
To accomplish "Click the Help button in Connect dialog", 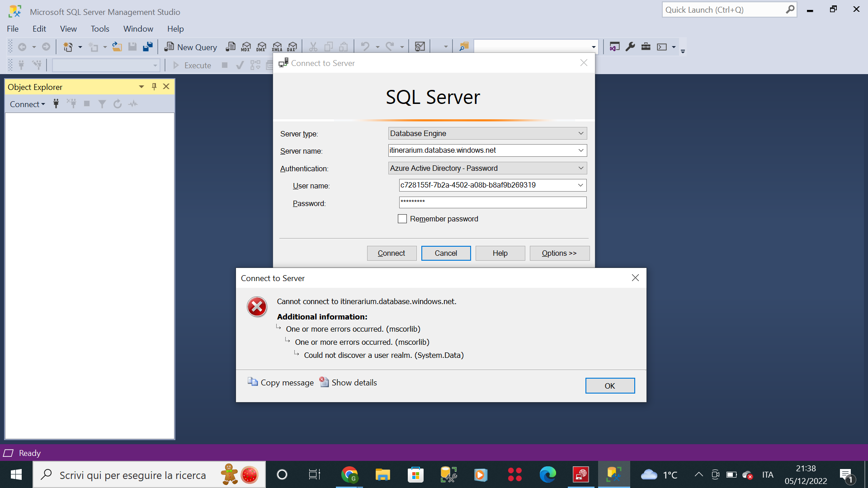I will (x=500, y=253).
